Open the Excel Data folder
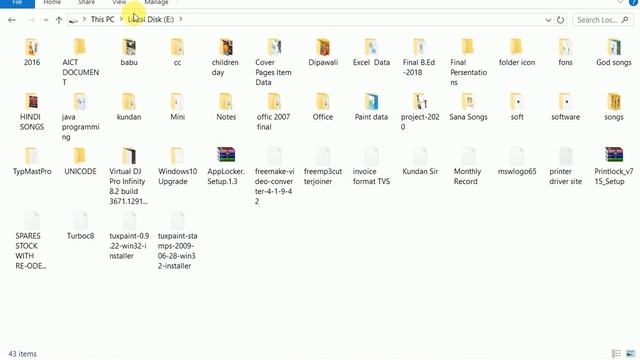Screen dimensions: 640x360 (x=371, y=52)
